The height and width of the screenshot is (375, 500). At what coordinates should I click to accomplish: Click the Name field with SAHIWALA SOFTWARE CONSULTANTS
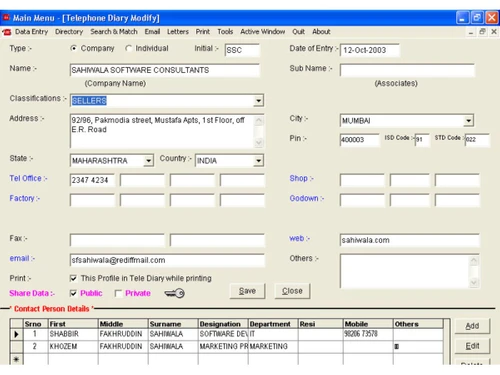pyautogui.click(x=165, y=70)
